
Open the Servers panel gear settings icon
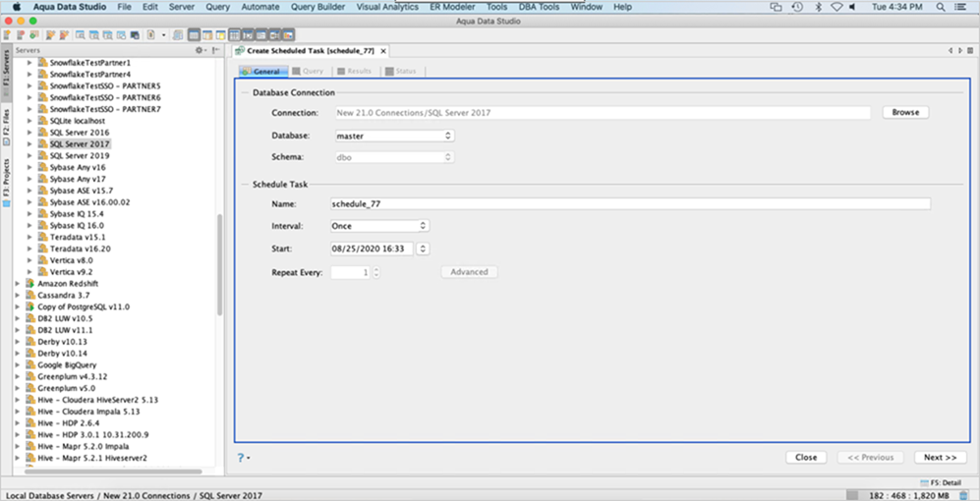200,50
